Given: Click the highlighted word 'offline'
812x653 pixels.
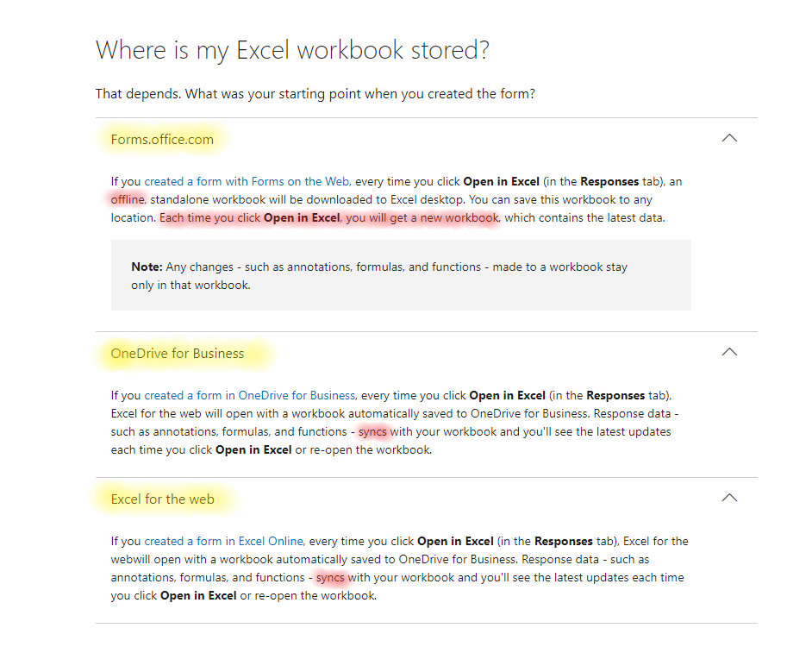Looking at the screenshot, I should pyautogui.click(x=128, y=199).
